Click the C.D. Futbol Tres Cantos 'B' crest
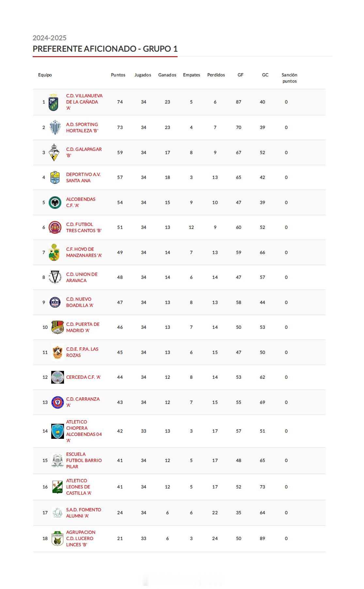This screenshot has width=364, height=589. pyautogui.click(x=55, y=227)
